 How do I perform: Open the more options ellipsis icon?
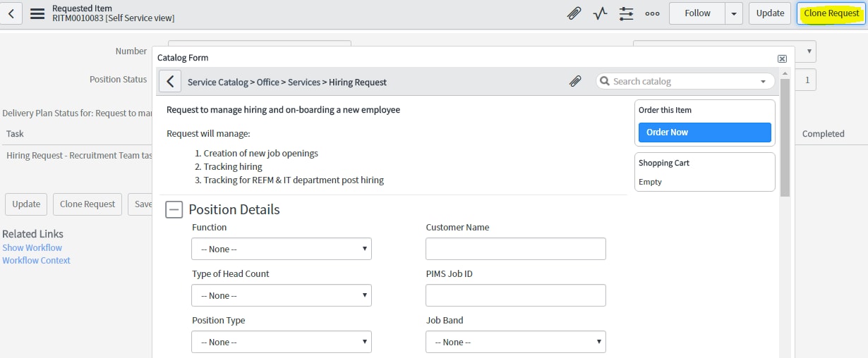click(x=652, y=13)
